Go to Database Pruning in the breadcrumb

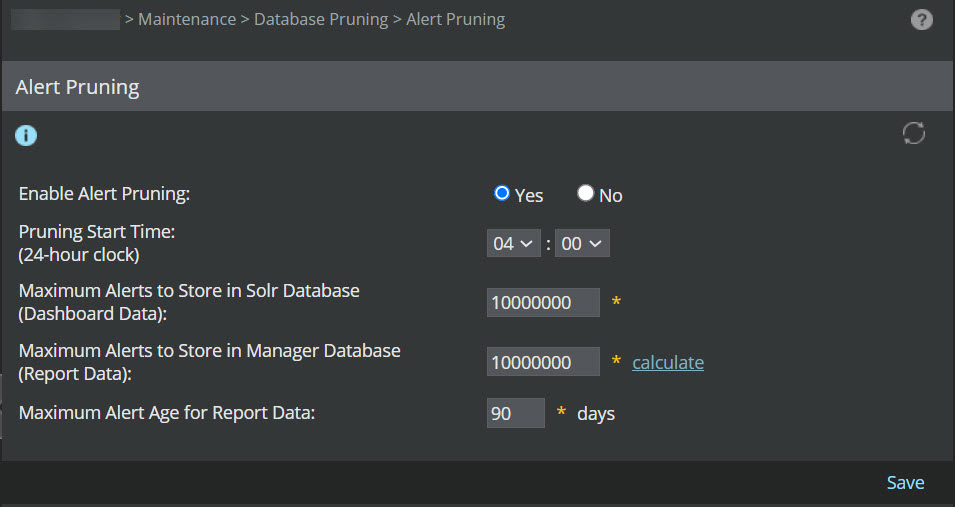(x=321, y=20)
